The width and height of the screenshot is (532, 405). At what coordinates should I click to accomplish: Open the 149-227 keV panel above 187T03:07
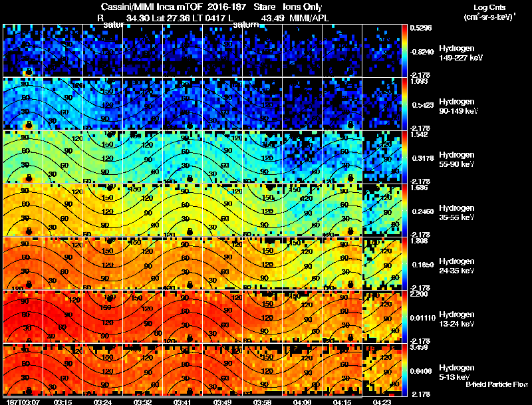point(23,51)
